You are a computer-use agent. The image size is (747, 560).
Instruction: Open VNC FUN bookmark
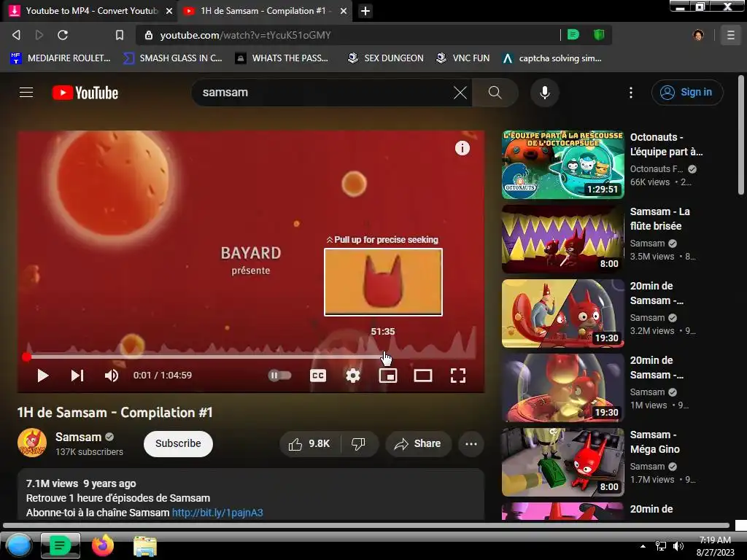coord(463,58)
